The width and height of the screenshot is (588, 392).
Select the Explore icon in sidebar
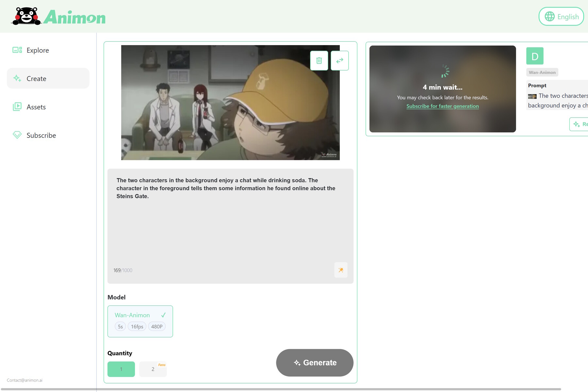[x=17, y=50]
